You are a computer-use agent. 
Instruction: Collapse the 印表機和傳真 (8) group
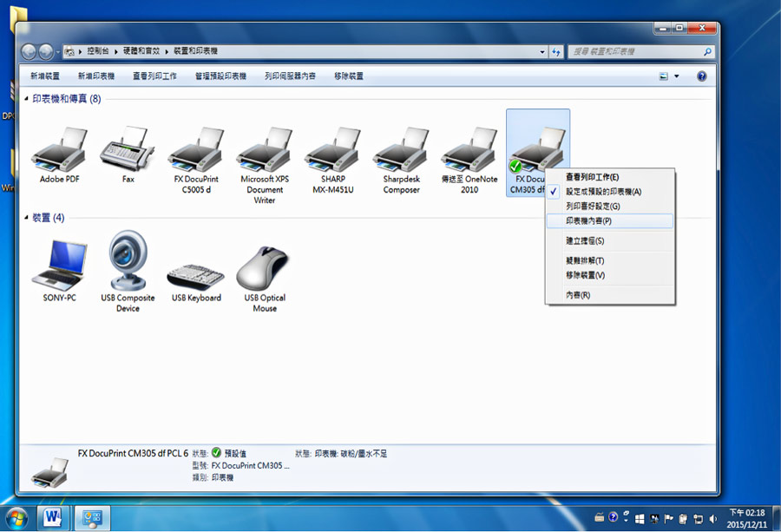pos(26,99)
